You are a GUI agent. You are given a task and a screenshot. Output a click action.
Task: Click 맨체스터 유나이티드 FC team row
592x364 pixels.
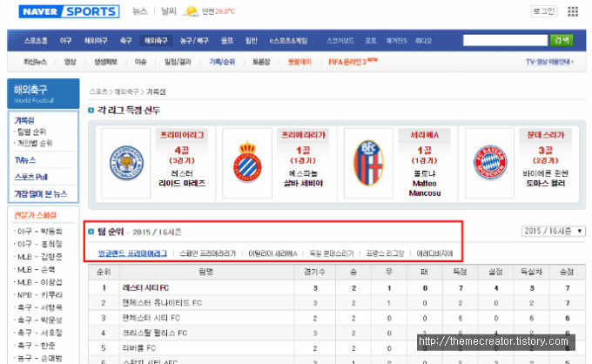[337, 303]
